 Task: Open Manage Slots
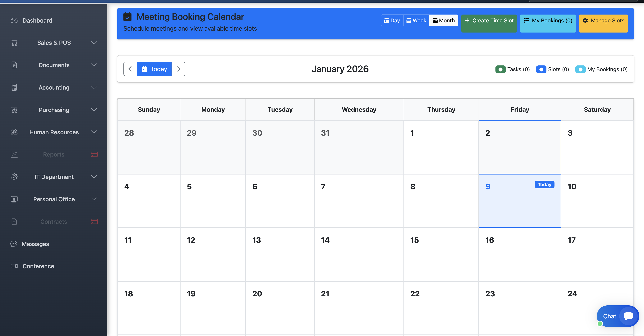tap(603, 20)
